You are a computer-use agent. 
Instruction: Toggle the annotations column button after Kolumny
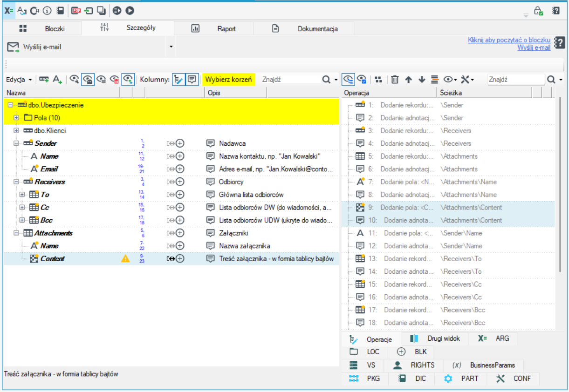point(192,80)
